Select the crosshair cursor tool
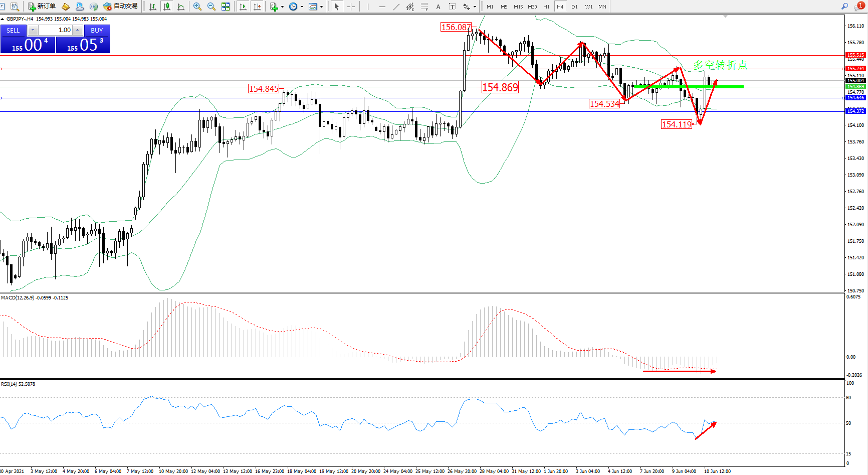The height and width of the screenshot is (475, 868). click(x=351, y=7)
